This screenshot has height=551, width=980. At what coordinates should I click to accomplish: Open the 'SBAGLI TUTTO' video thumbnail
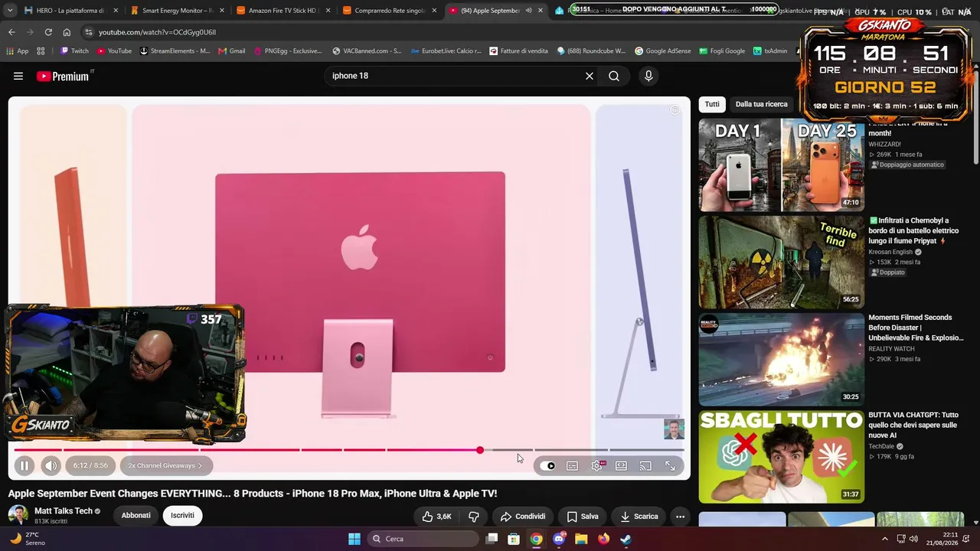point(781,456)
